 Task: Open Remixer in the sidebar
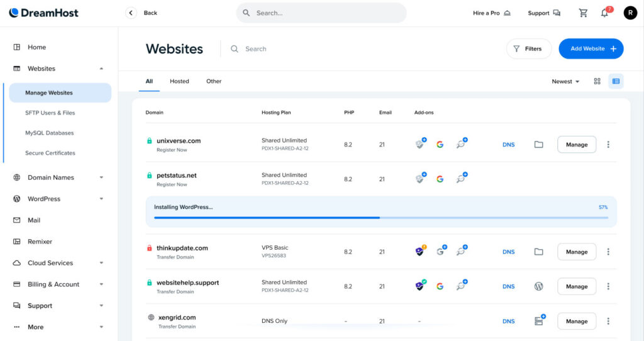point(40,242)
